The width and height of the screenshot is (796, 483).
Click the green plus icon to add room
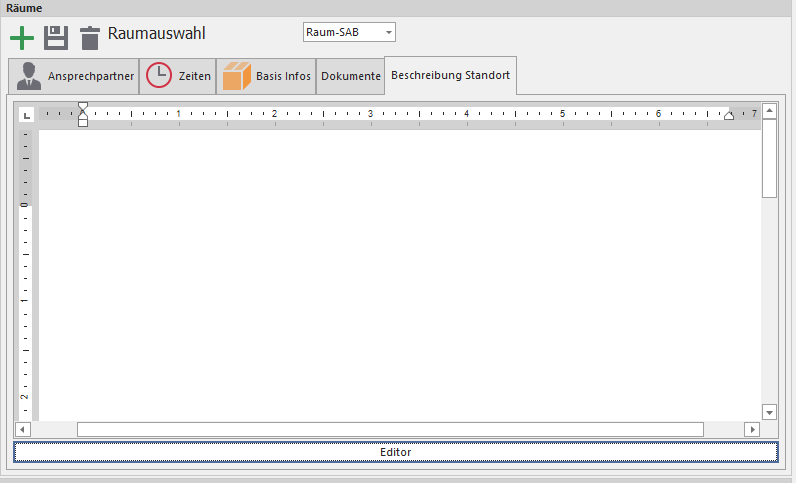21,38
